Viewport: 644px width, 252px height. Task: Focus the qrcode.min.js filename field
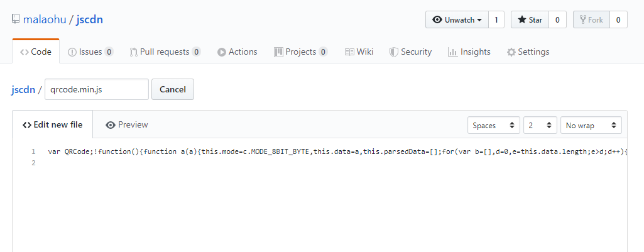coord(97,89)
